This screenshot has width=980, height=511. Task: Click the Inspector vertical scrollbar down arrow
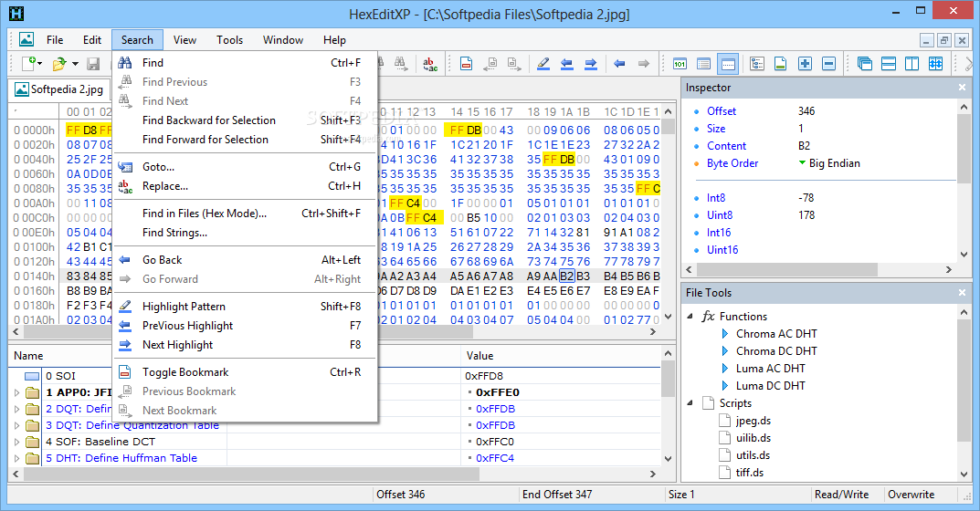point(964,255)
